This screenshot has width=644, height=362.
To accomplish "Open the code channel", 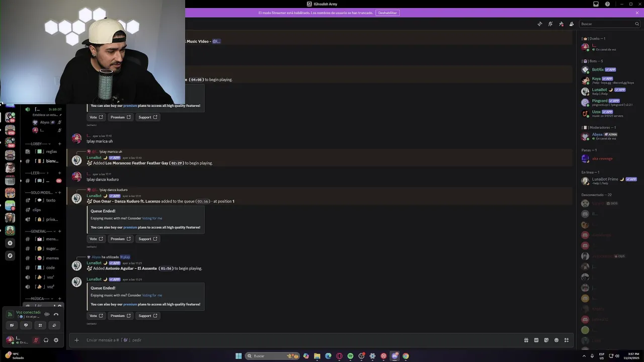I will point(43,267).
